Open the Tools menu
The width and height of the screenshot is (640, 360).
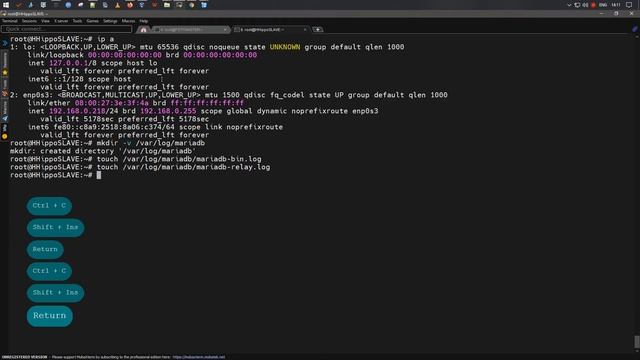tap(77, 21)
